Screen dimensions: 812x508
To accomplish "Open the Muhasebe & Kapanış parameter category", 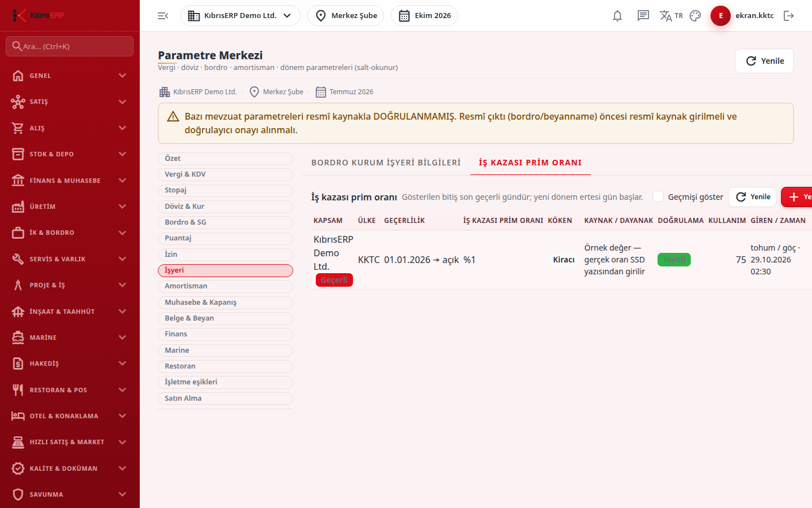I will coord(226,303).
